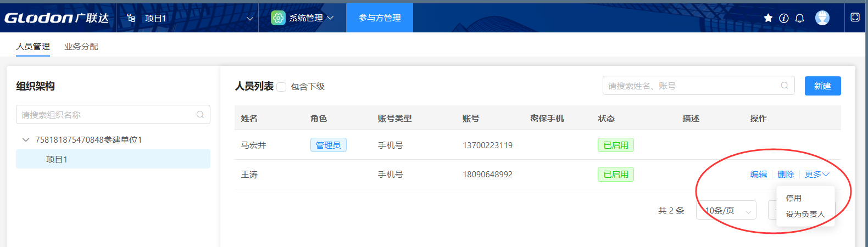Click 删除 link for 王涛
This screenshot has width=868, height=247.
coord(786,174)
